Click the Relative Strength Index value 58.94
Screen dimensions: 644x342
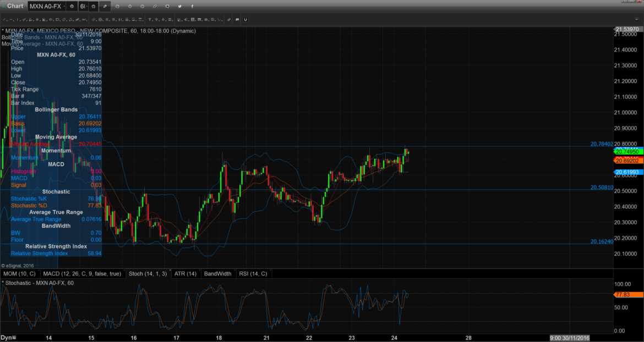click(x=95, y=253)
